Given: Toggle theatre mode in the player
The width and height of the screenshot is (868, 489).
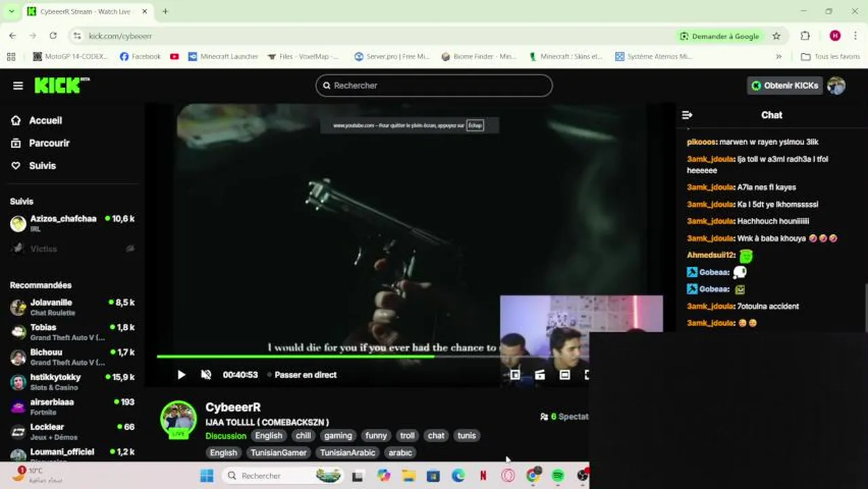Looking at the screenshot, I should click(564, 375).
